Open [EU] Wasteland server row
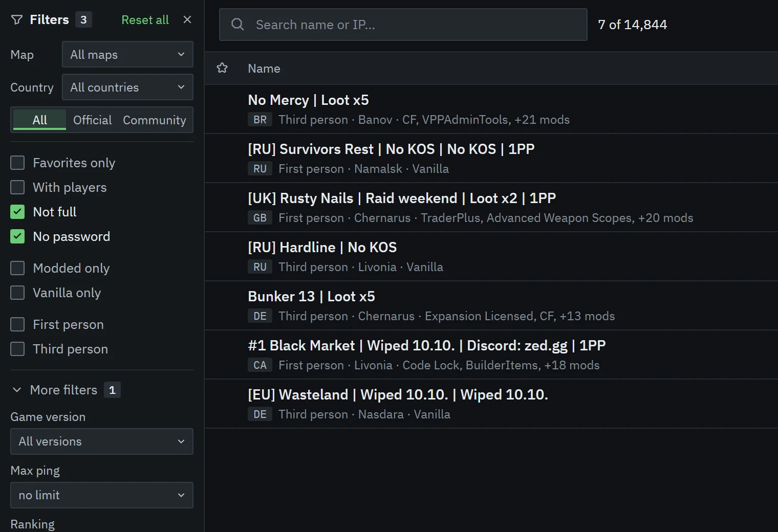 coord(491,404)
